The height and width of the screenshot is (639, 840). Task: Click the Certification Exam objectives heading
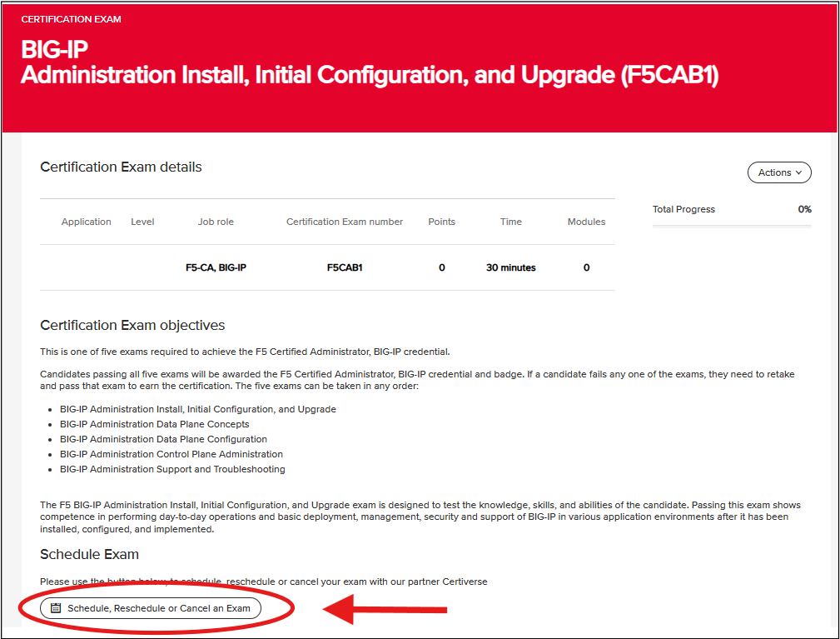(132, 326)
